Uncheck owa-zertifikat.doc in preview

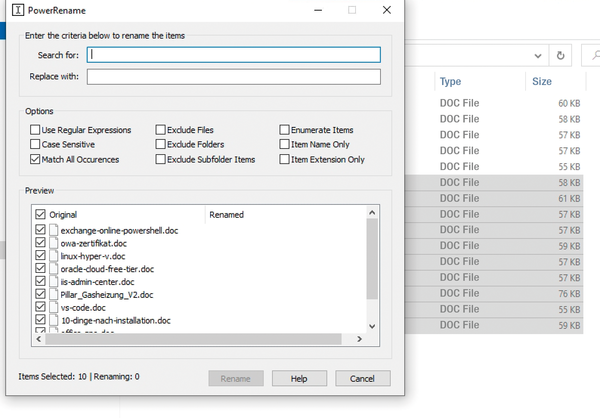point(40,243)
